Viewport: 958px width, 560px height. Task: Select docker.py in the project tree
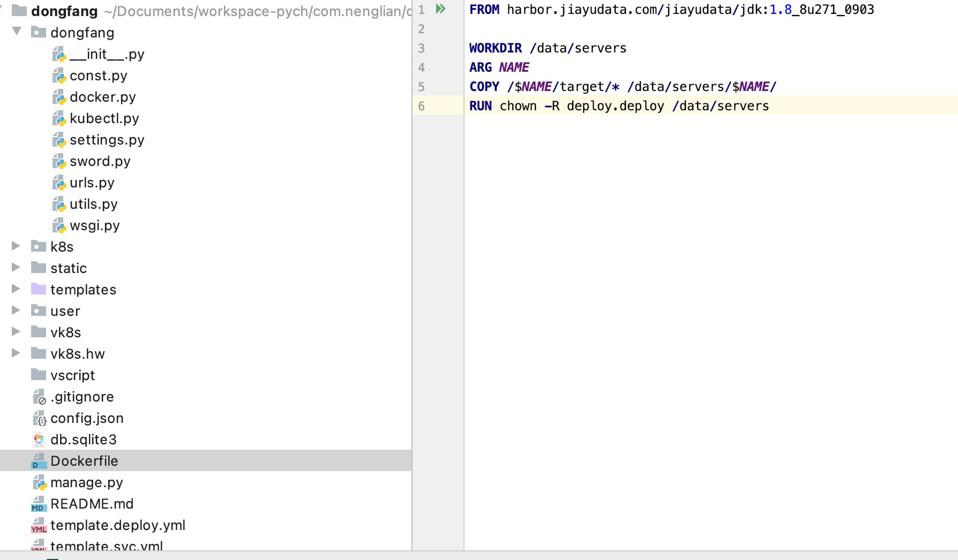[x=206, y=97]
